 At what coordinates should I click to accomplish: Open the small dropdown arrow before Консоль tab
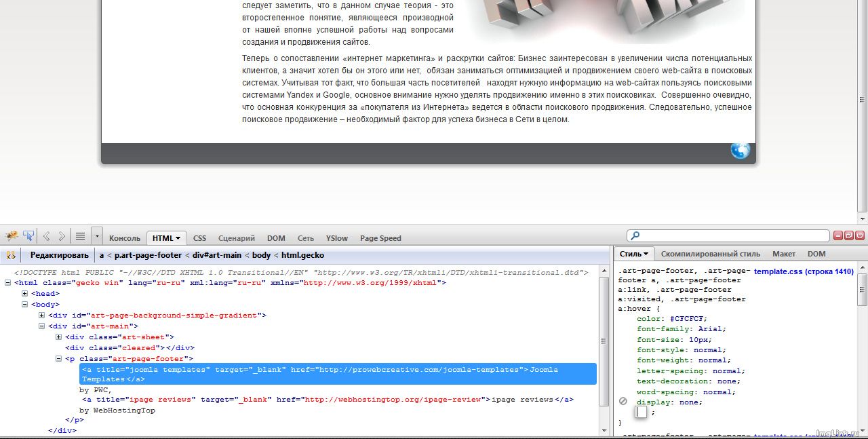(97, 237)
